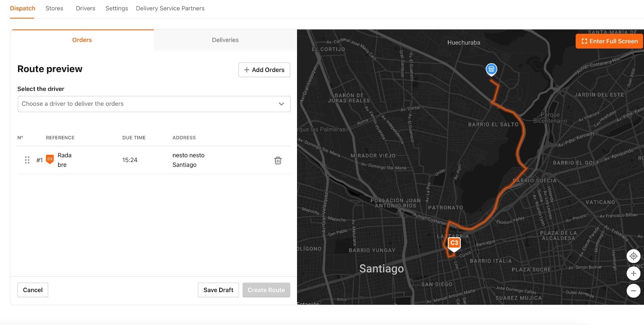The image size is (644, 325).
Task: Click the Santiago city label on the map
Action: click(x=381, y=269)
